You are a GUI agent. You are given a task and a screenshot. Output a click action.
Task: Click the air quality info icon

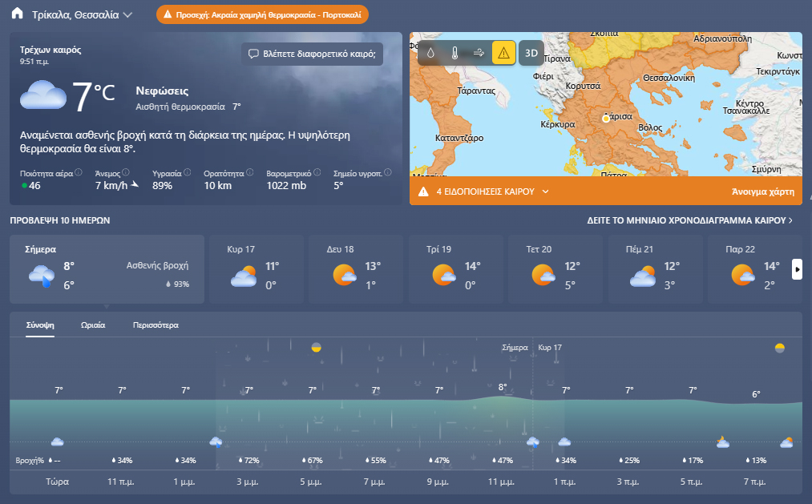pos(79,172)
